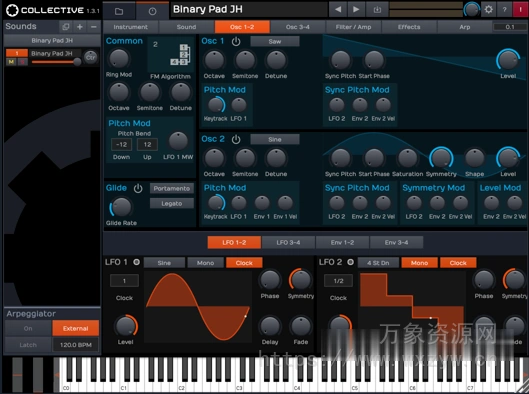Viewport: 529px width, 394px height.
Task: Switch to the Sound tab
Action: [x=186, y=27]
